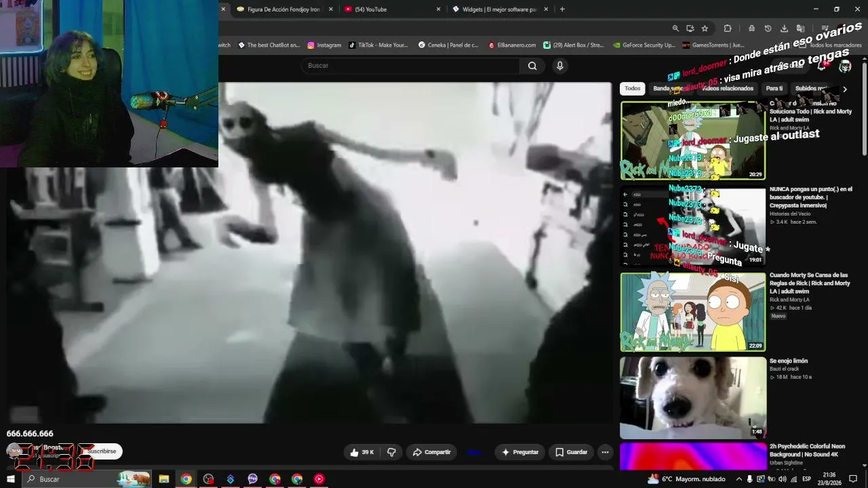The width and height of the screenshot is (868, 488).
Task: Open the 'Se enojo limón' video title
Action: [x=789, y=361]
